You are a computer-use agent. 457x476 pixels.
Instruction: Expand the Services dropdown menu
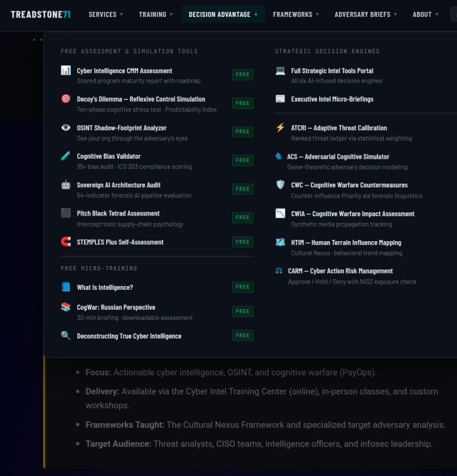coord(106,14)
